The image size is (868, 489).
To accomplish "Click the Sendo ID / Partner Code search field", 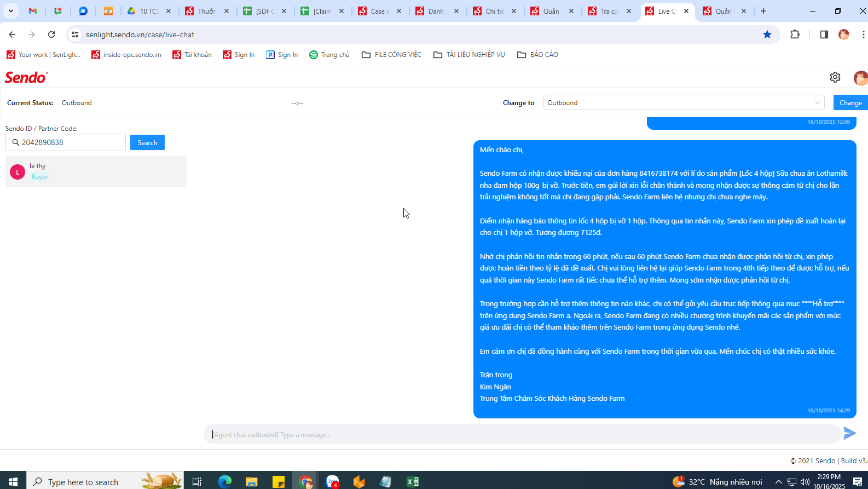I will (x=66, y=142).
